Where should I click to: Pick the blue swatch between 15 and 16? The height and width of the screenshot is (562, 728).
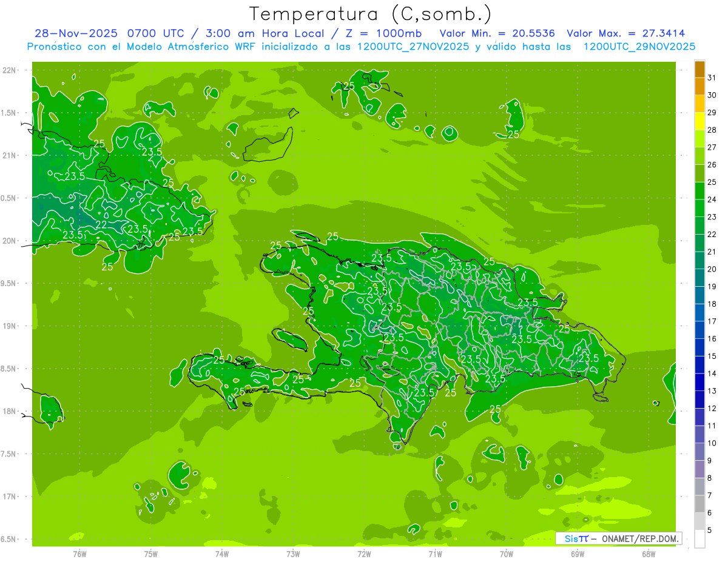click(699, 347)
